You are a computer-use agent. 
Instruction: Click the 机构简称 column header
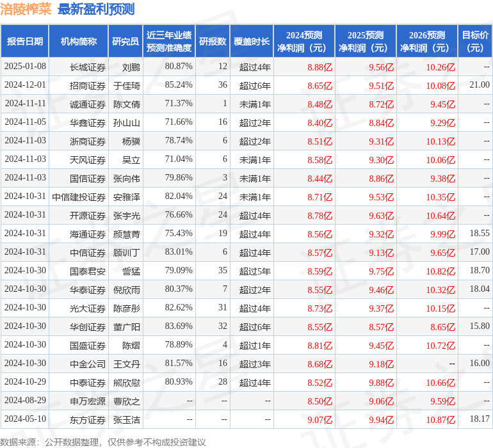pos(79,41)
